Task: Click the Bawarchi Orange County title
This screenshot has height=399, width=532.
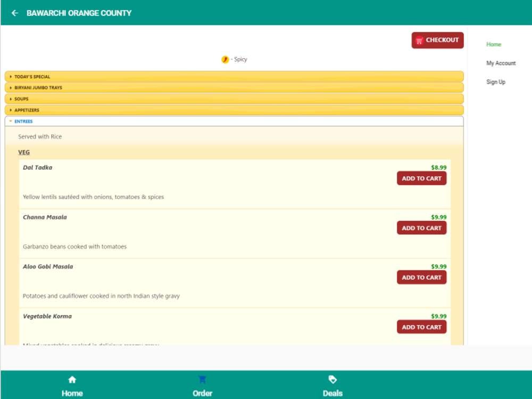Action: [79, 13]
